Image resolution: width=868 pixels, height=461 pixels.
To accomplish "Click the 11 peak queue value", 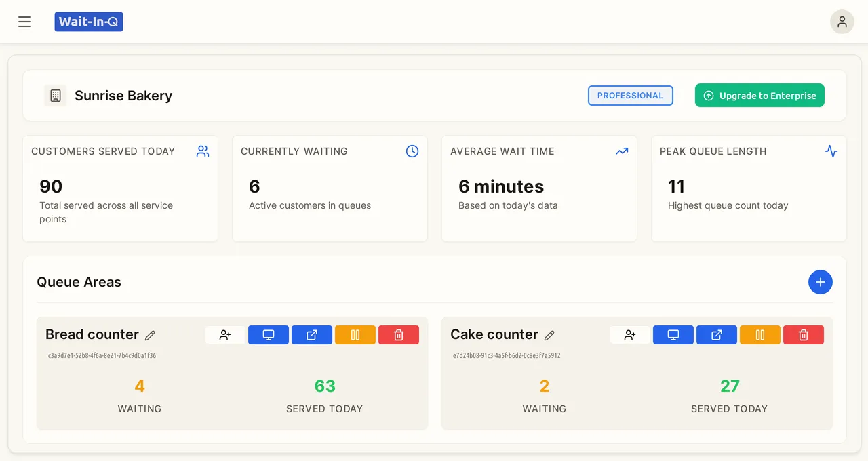I will click(676, 186).
